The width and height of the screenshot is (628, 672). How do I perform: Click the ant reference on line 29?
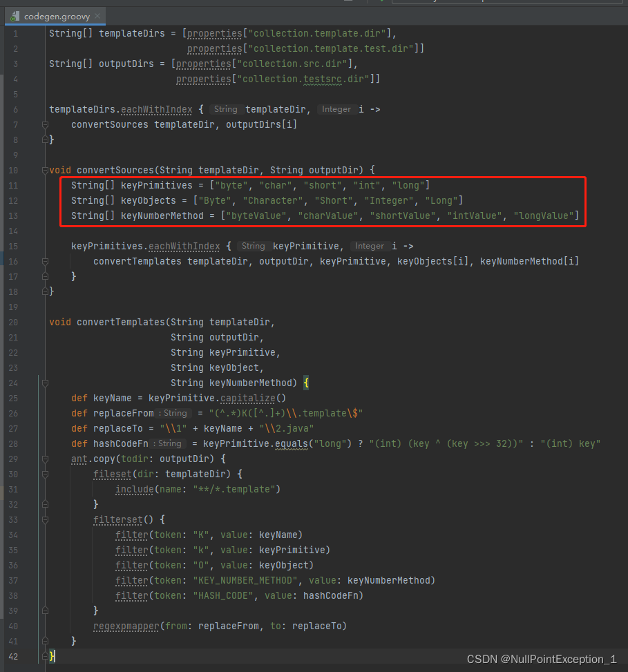[79, 459]
